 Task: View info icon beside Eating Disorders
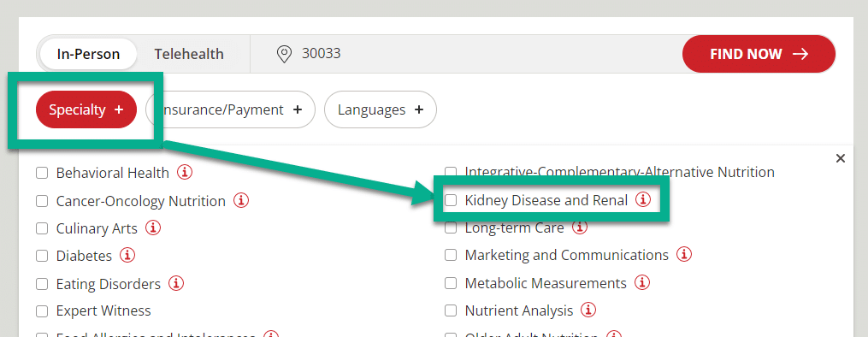tap(176, 283)
